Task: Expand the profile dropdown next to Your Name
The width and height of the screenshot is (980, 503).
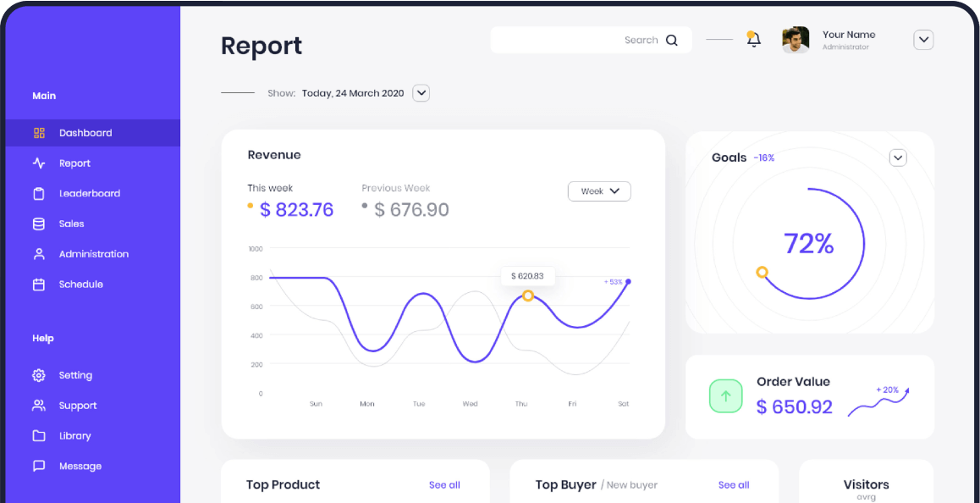Action: point(923,40)
